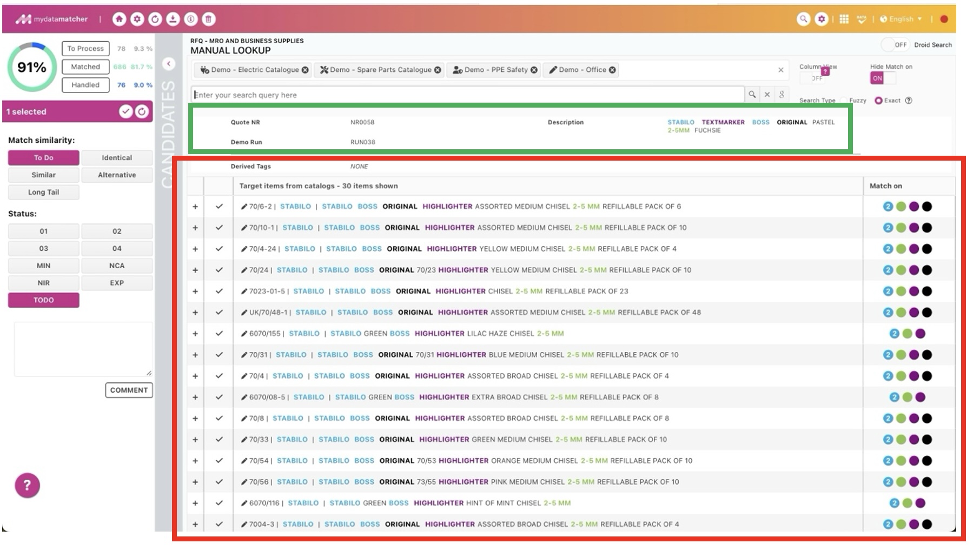980x557 pixels.
Task: Click the black Match on dot for 70/54
Action: tap(927, 461)
